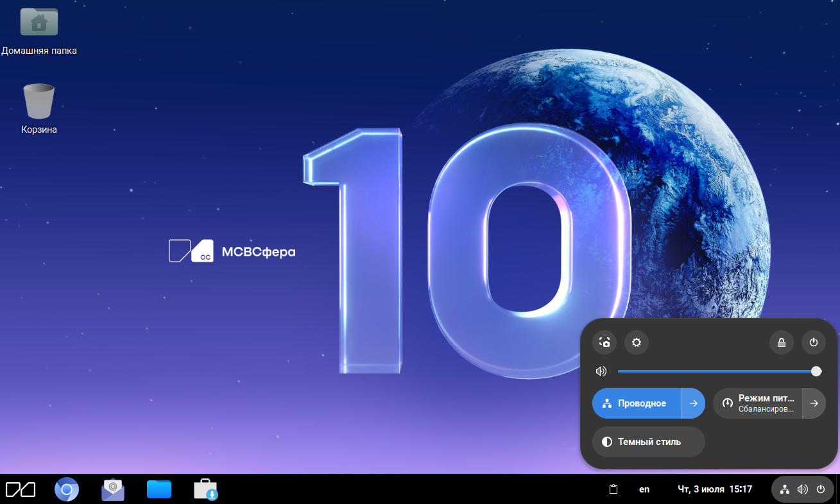Click the screenshot capture icon

[x=604, y=342]
